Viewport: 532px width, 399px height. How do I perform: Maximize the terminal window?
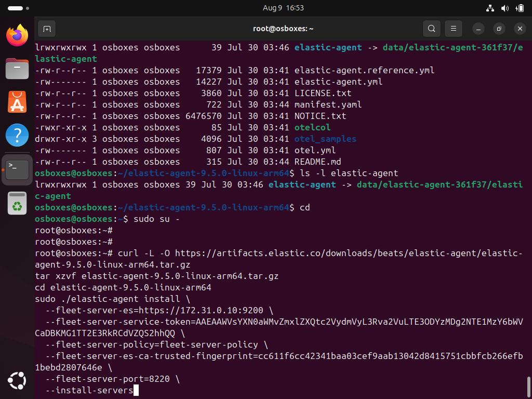pyautogui.click(x=499, y=29)
